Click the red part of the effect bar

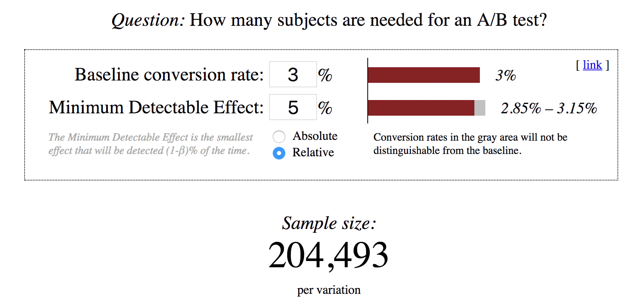point(421,108)
